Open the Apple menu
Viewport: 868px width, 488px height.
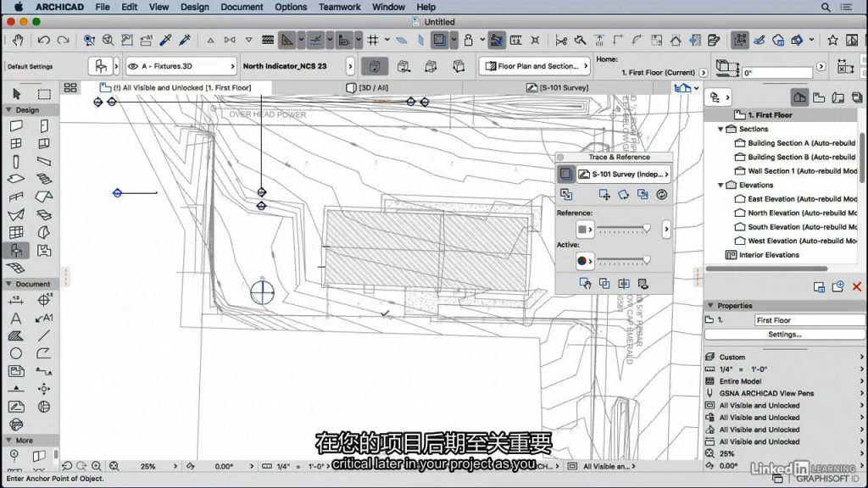click(x=19, y=7)
